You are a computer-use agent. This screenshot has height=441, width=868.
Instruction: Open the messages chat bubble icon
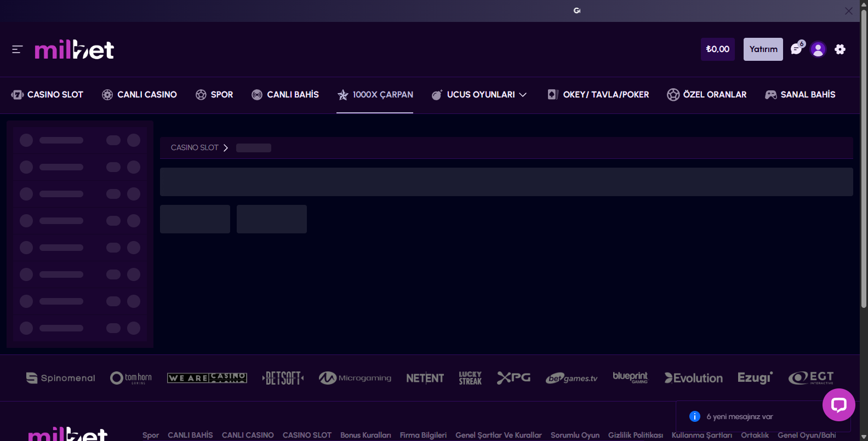pos(797,49)
